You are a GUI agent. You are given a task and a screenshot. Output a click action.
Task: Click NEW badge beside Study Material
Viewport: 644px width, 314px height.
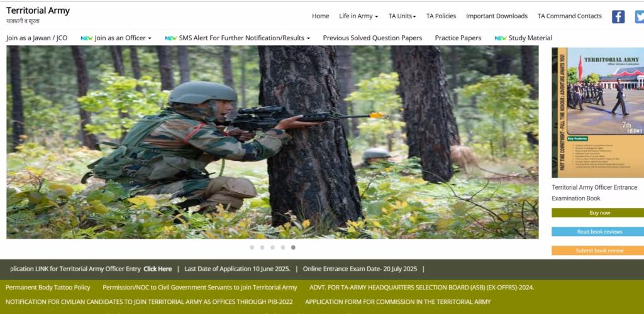[501, 38]
